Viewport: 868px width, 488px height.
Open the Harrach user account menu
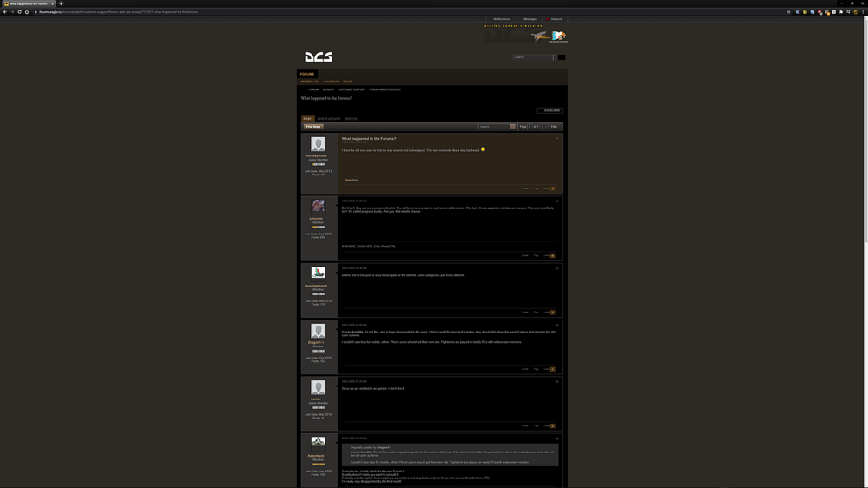click(x=554, y=19)
